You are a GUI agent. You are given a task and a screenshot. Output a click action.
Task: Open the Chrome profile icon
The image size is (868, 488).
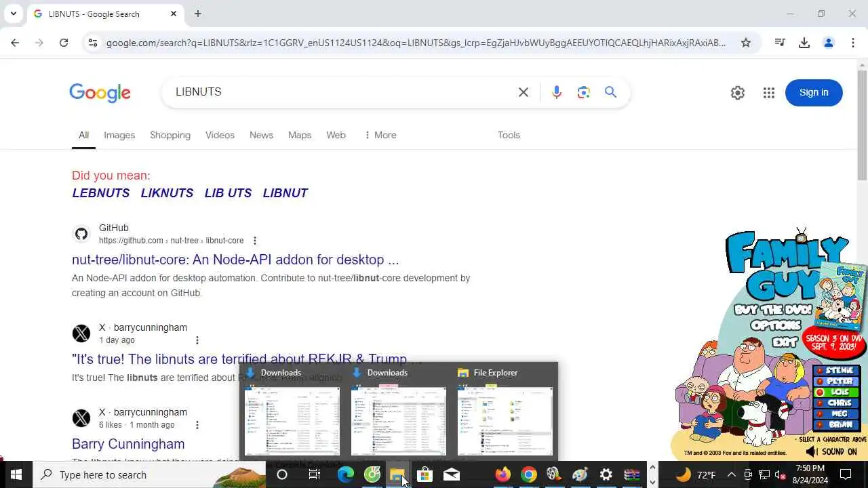point(829,43)
